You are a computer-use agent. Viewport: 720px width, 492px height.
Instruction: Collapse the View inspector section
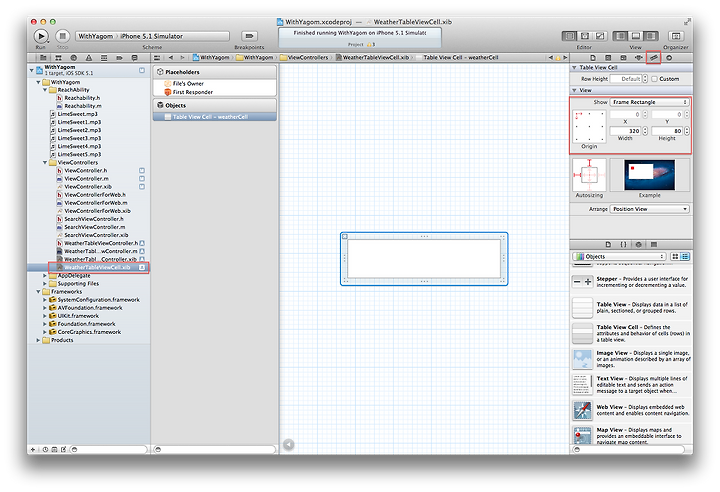tap(574, 90)
